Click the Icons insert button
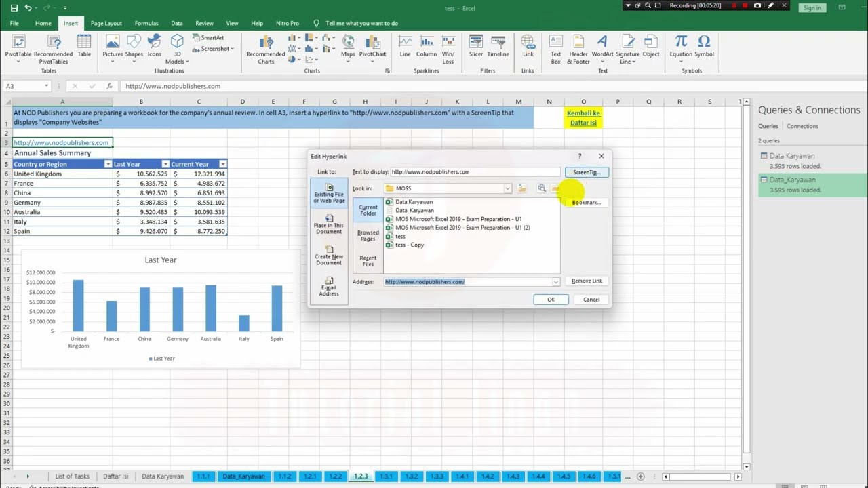Screen dimensions: 868x488 pyautogui.click(x=155, y=46)
